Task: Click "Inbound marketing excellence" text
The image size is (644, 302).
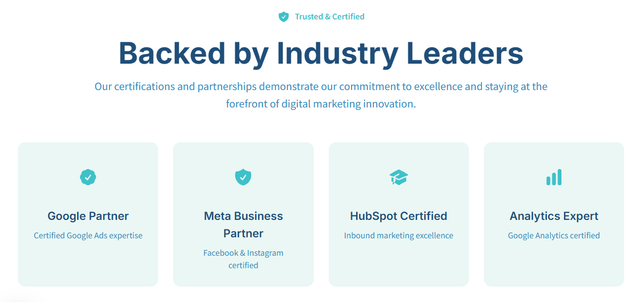Action: 398,235
